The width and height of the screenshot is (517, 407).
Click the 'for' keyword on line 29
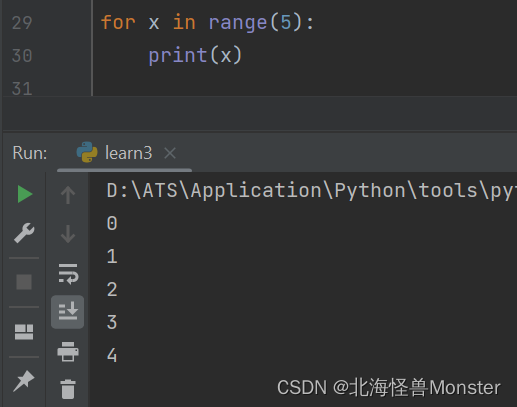(118, 22)
